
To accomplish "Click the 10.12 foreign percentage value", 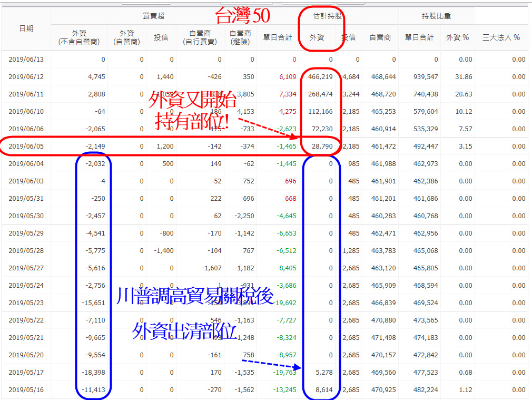I will 464,111.
